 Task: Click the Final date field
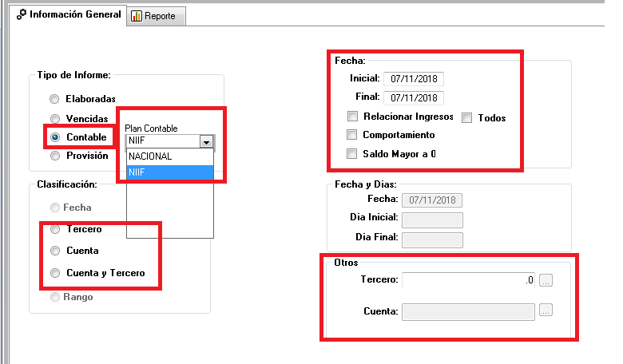pyautogui.click(x=414, y=98)
